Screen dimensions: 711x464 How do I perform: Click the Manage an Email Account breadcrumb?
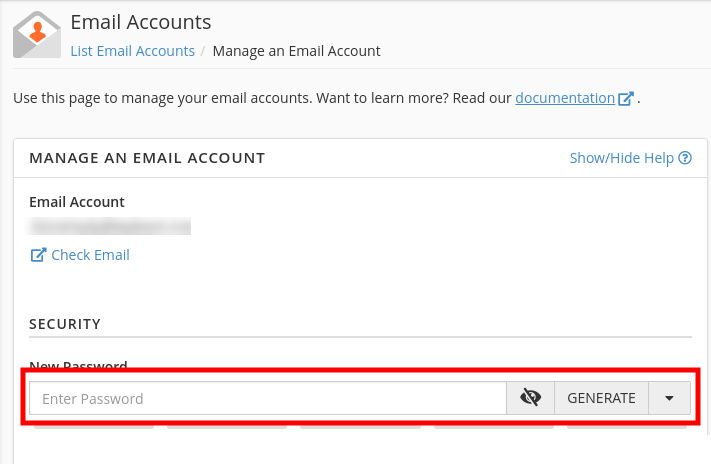296,50
